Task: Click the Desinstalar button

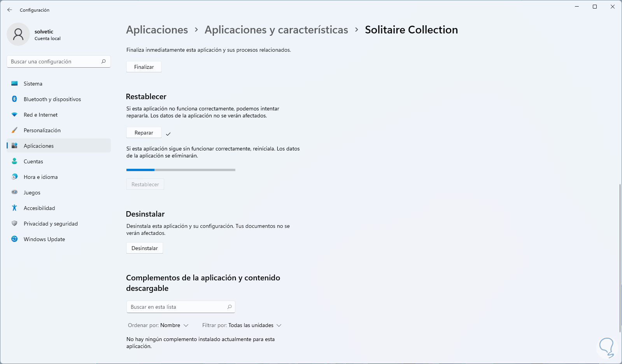Action: pyautogui.click(x=145, y=248)
